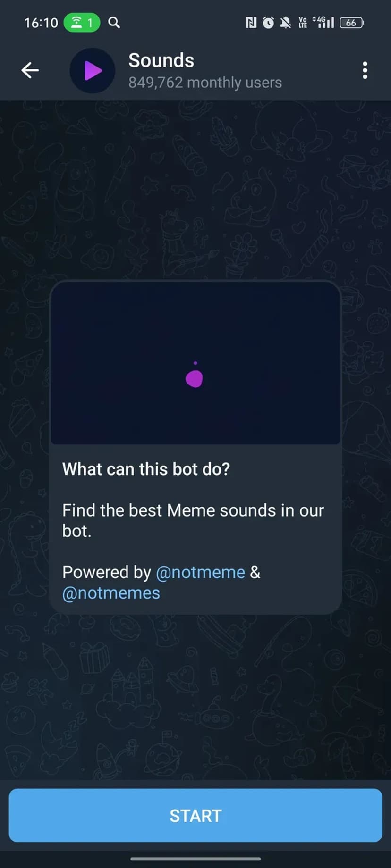The height and width of the screenshot is (868, 391).
Task: Tap the alarm clock status icon
Action: tap(268, 23)
